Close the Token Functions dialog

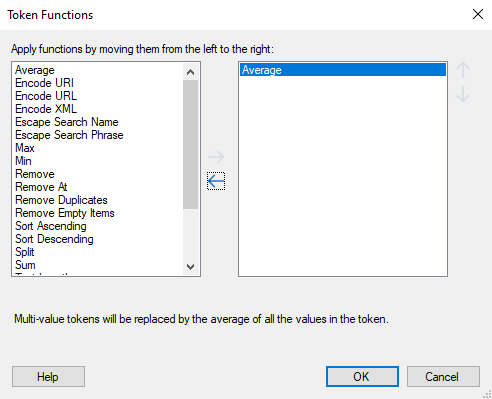(478, 14)
